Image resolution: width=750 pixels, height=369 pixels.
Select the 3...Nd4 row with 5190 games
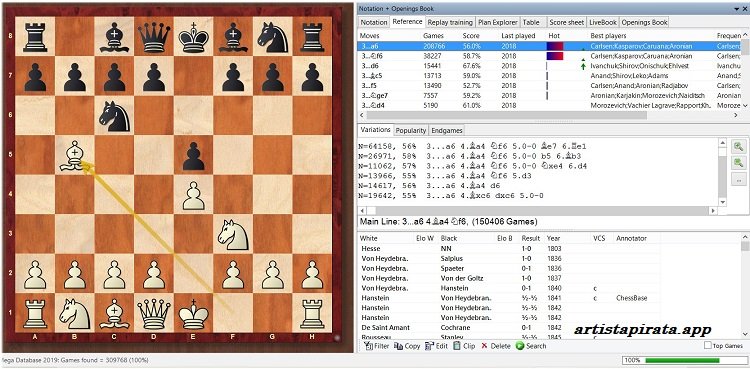click(x=549, y=105)
